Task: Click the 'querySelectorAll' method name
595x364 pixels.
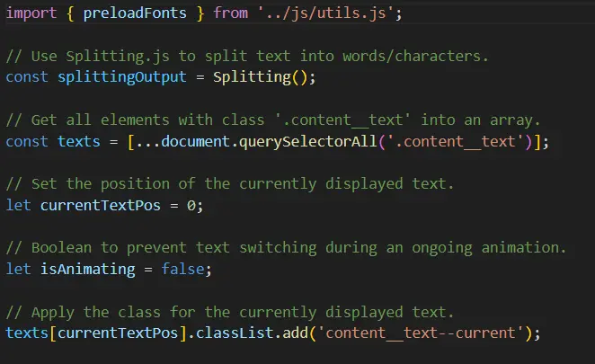Action: [x=307, y=142]
